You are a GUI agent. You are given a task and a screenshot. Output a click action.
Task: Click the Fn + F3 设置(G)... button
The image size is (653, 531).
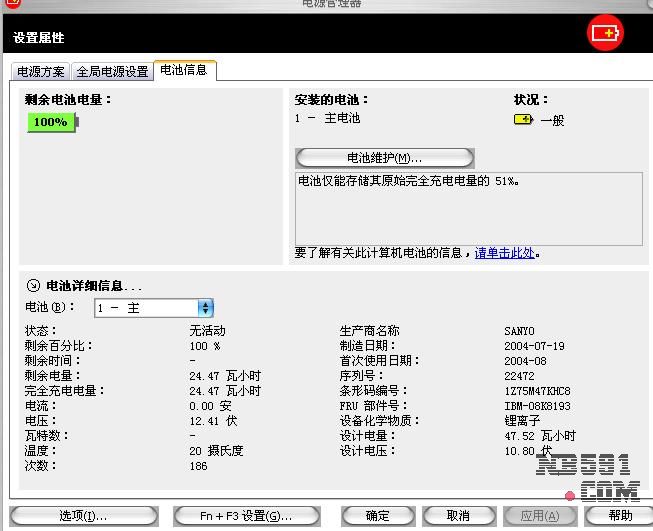coord(246,515)
